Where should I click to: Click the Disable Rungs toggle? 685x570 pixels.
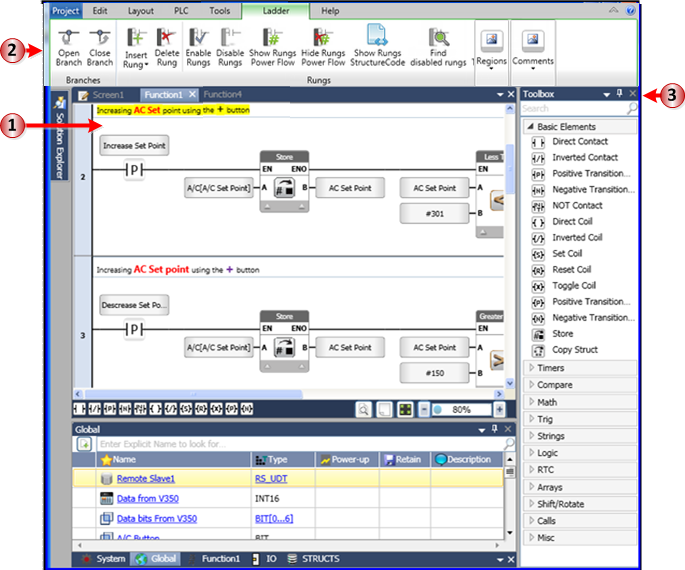230,40
